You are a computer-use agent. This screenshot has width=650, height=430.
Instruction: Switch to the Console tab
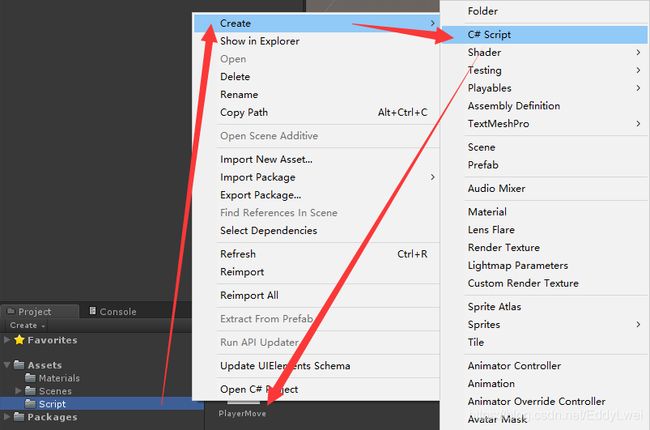coord(113,311)
